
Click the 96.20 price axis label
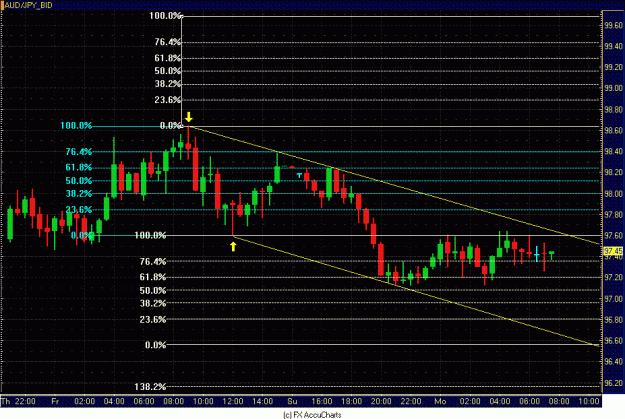pos(613,383)
